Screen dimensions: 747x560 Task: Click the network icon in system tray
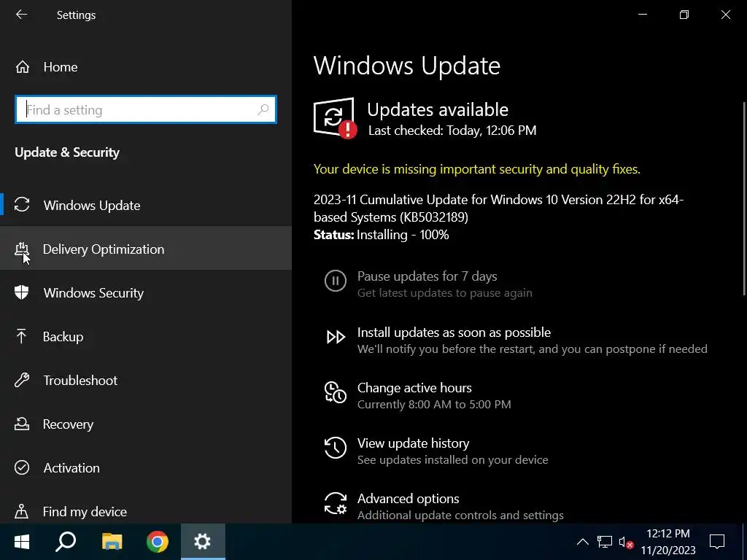[605, 542]
